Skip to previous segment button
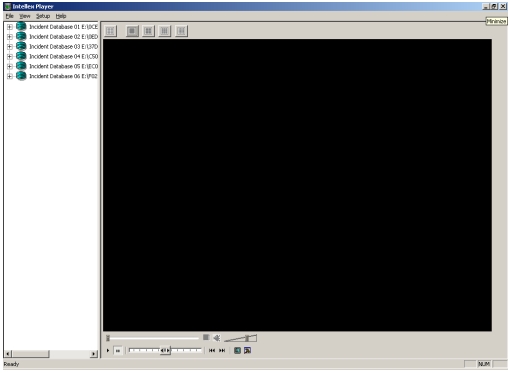Image resolution: width=509 pixels, height=373 pixels. [212, 350]
